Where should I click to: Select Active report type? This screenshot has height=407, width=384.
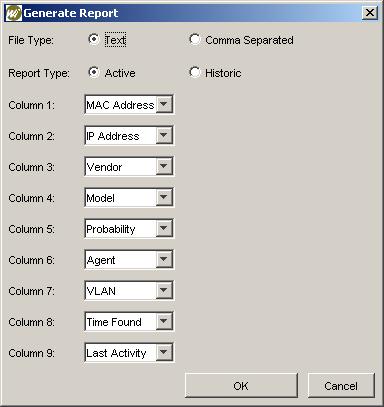(94, 72)
